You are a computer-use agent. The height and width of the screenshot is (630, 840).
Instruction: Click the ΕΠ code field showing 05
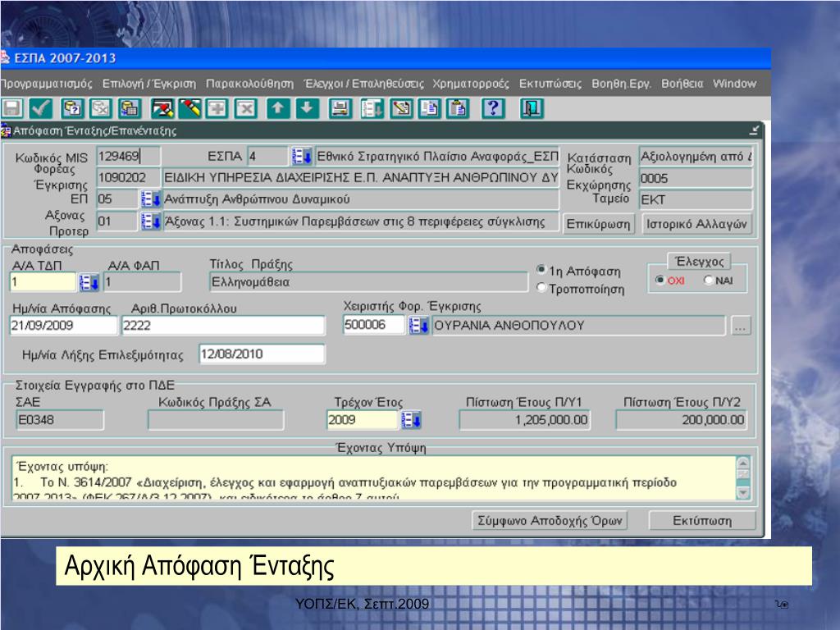pos(117,199)
